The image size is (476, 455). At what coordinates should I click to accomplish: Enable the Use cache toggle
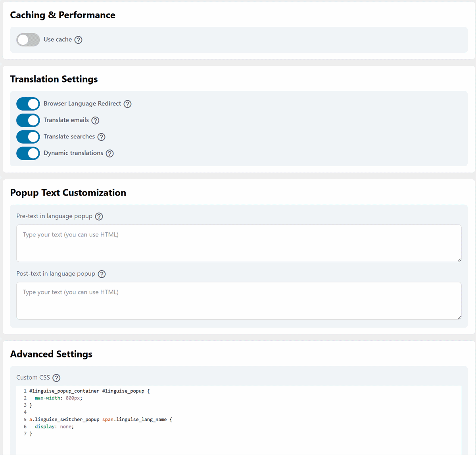(x=28, y=40)
